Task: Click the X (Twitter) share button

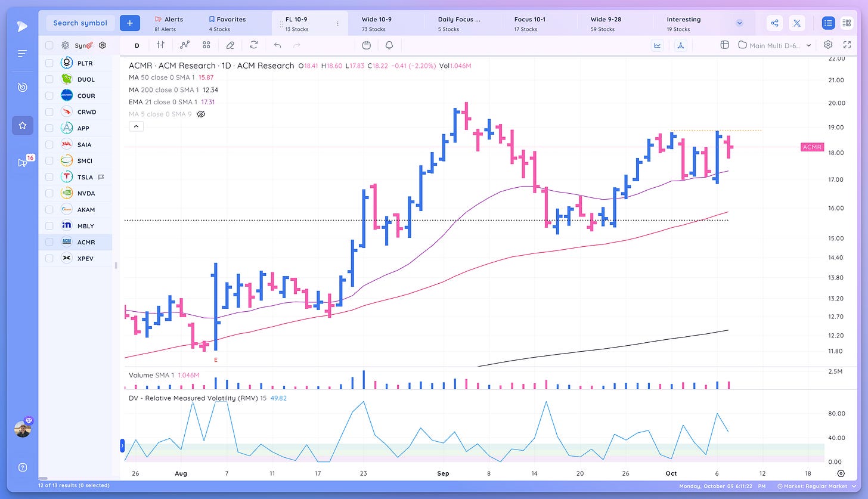Action: (x=797, y=23)
